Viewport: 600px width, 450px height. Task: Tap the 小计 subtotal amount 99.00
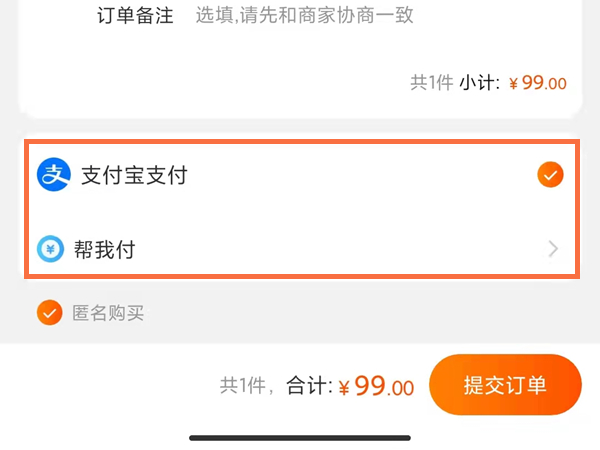[544, 83]
